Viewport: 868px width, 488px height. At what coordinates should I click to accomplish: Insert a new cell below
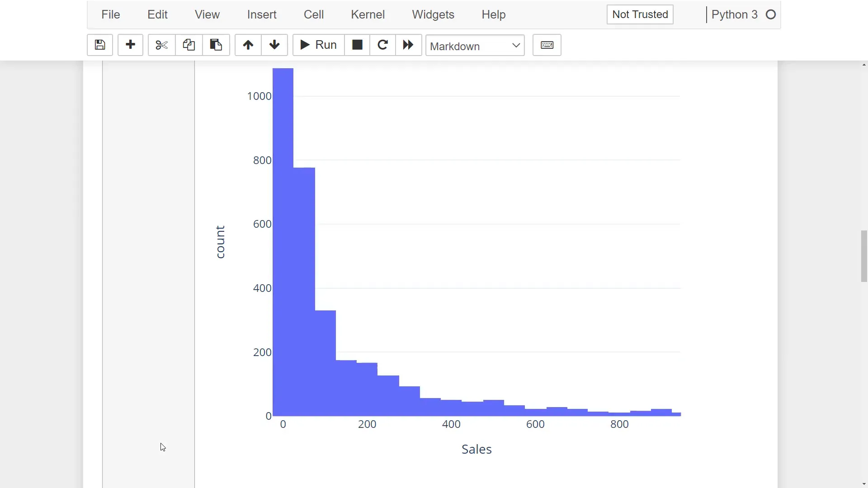130,45
